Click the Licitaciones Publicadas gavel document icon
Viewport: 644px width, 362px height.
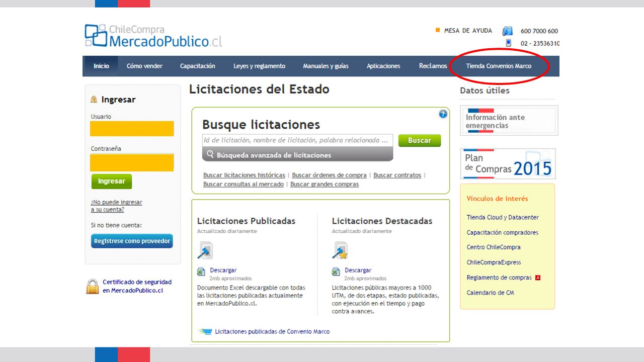tap(205, 250)
